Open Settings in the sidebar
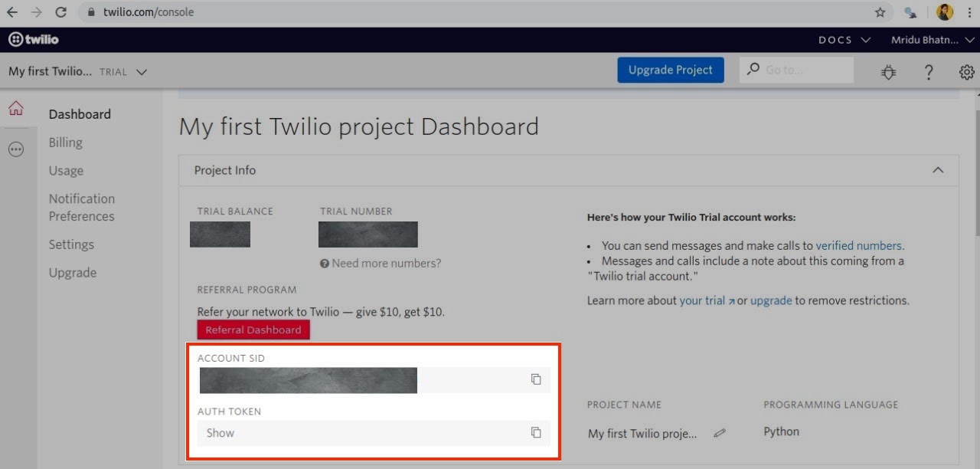 pyautogui.click(x=71, y=244)
